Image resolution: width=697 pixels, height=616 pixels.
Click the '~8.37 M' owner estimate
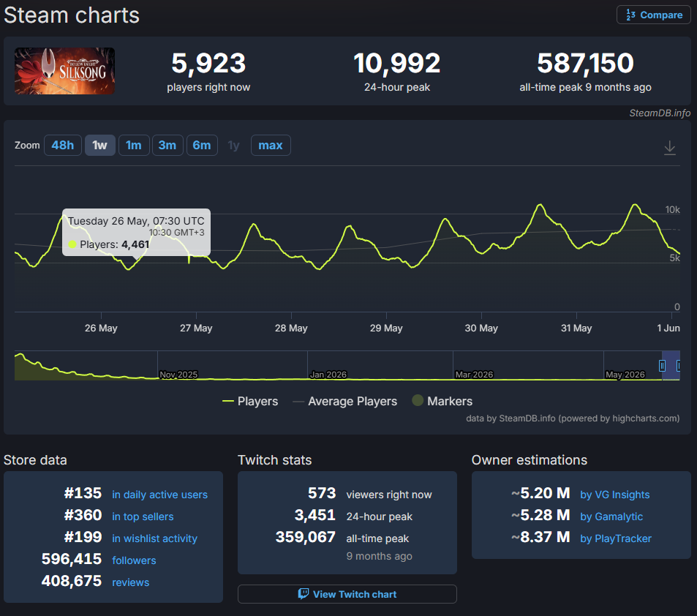(540, 537)
